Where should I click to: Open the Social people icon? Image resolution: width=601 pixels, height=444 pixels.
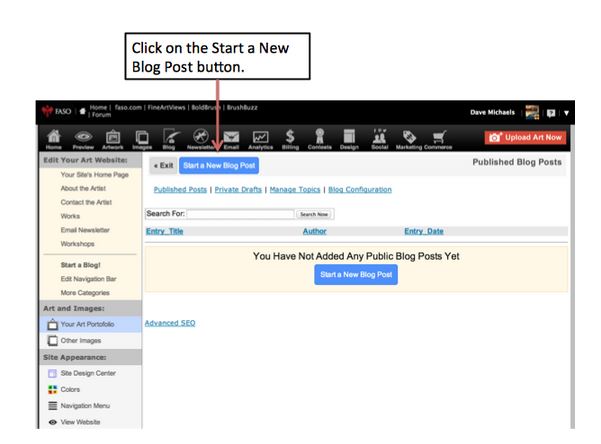379,139
